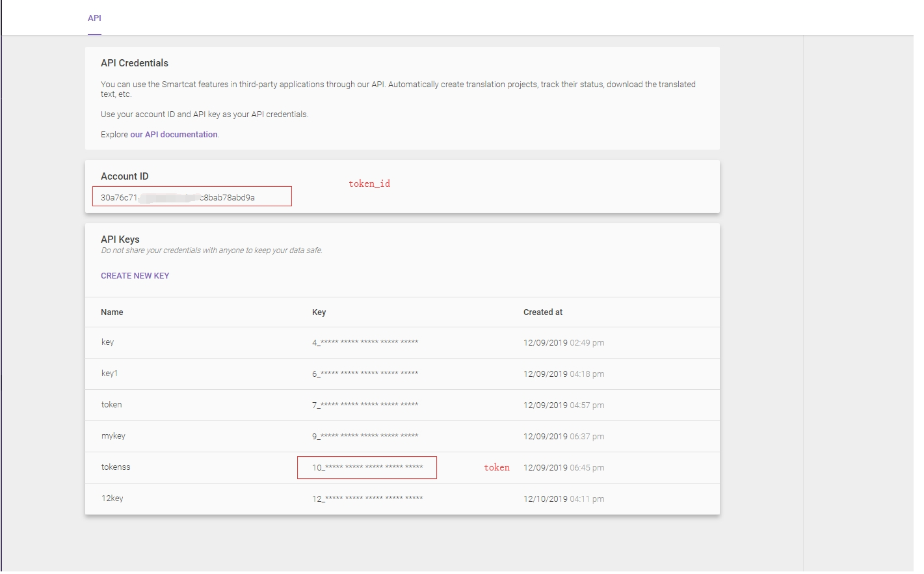Open our API documentation link

pyautogui.click(x=173, y=134)
